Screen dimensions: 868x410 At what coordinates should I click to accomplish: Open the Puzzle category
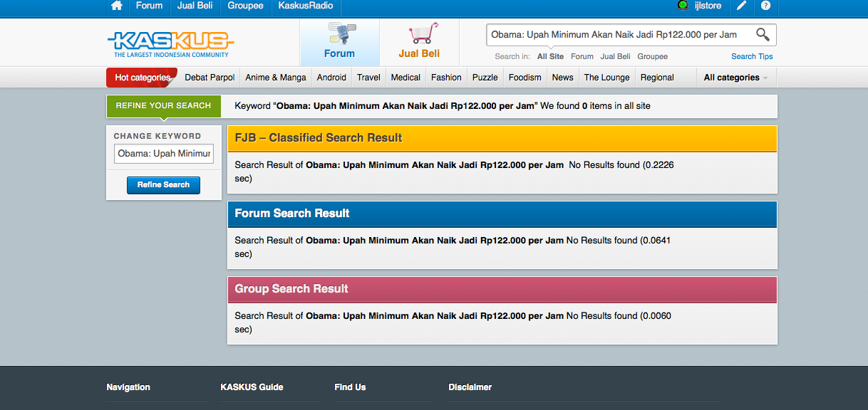point(485,78)
